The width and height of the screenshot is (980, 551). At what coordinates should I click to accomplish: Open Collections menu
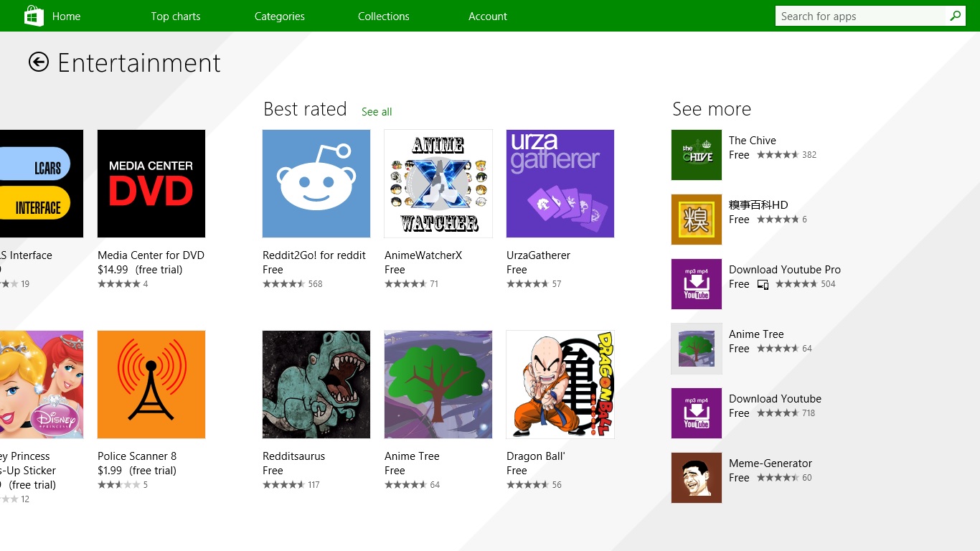coord(384,16)
